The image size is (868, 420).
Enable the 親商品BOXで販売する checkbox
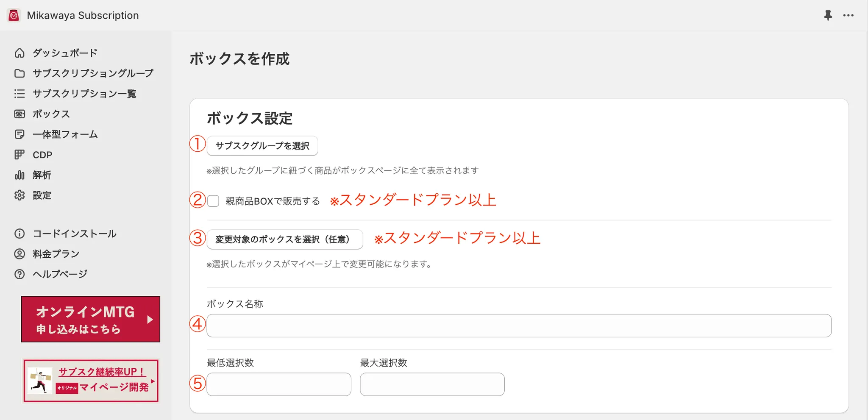(213, 201)
